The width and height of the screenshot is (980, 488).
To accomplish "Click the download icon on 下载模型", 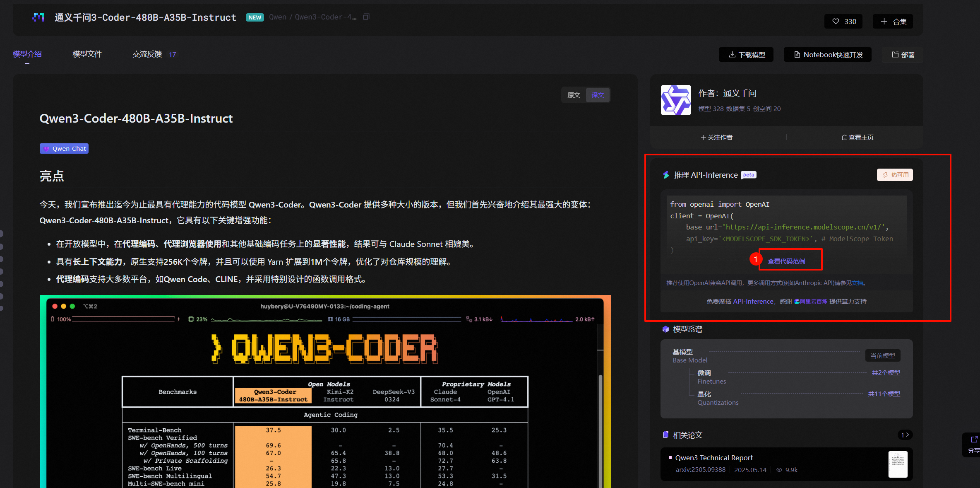I will [732, 54].
